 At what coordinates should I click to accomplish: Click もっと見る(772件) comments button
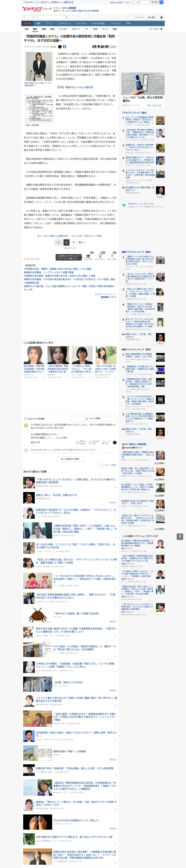(70, 459)
